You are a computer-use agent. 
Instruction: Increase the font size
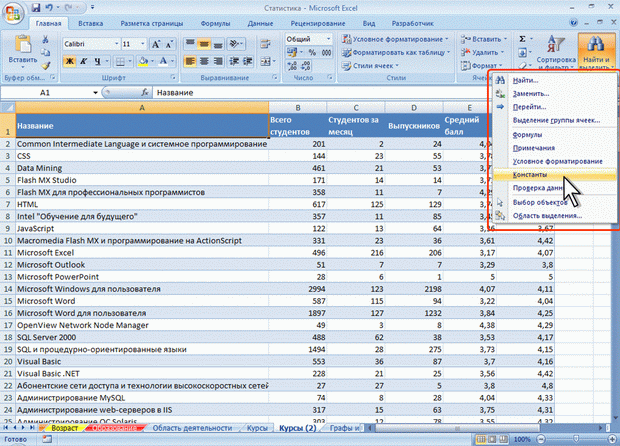(156, 44)
